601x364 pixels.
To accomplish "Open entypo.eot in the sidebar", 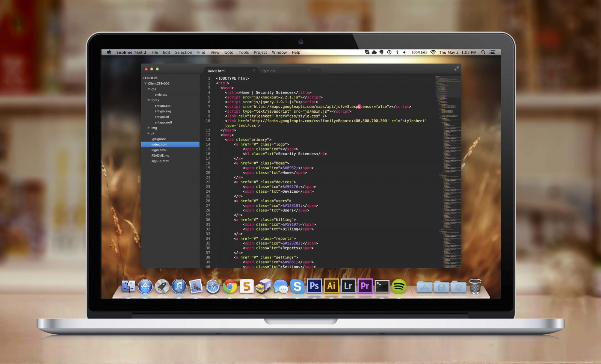I will pos(162,106).
